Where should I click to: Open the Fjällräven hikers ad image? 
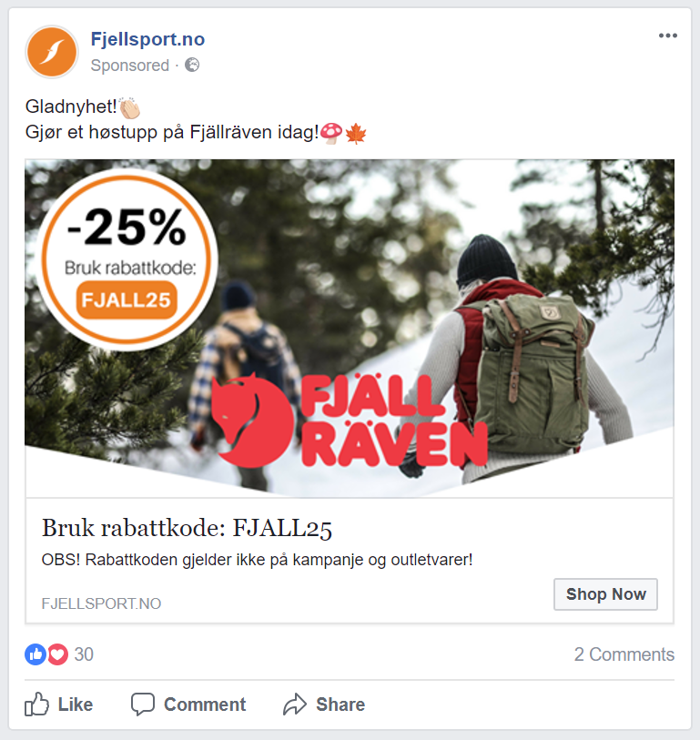click(350, 329)
